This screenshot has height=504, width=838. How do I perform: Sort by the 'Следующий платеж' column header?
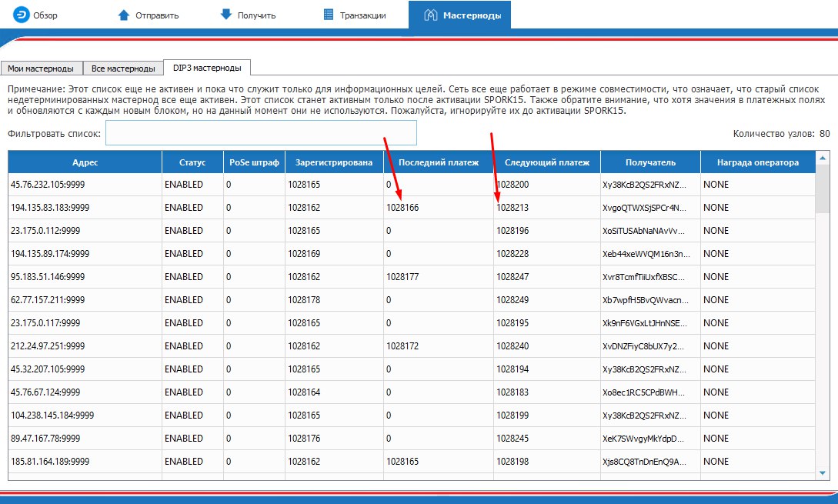tap(546, 162)
